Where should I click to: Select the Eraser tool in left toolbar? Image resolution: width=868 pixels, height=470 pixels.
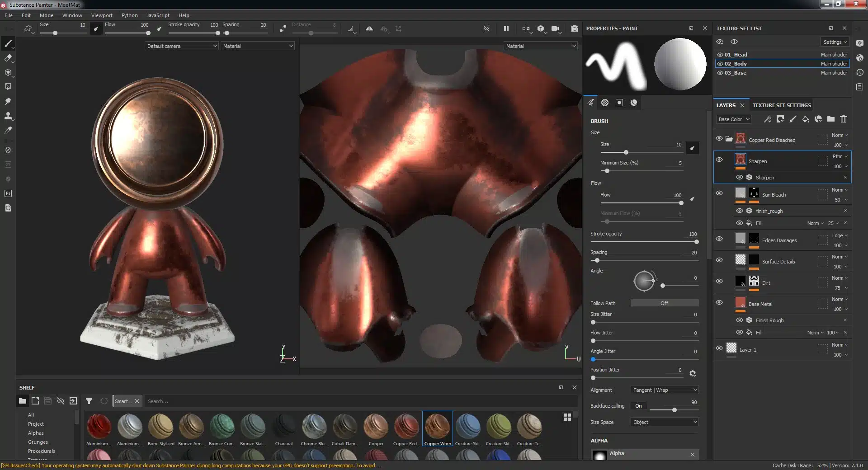coord(8,58)
